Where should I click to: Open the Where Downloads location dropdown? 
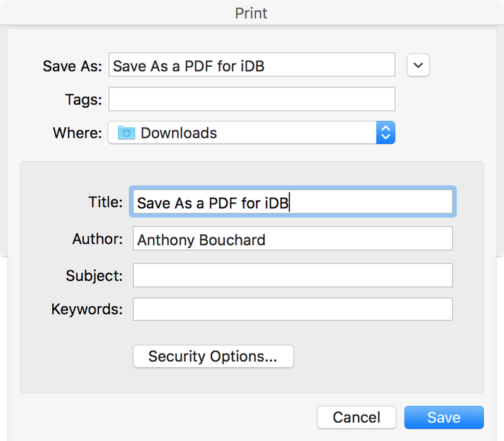[x=251, y=132]
